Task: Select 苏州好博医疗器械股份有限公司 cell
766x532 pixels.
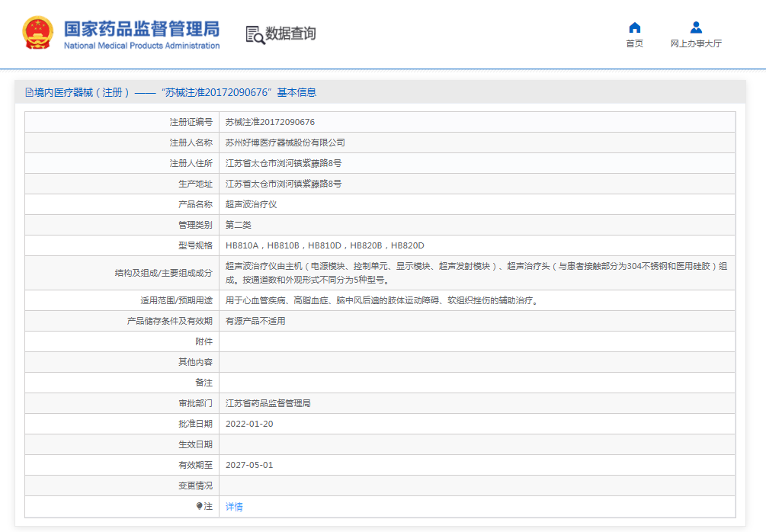Action: pyautogui.click(x=285, y=143)
